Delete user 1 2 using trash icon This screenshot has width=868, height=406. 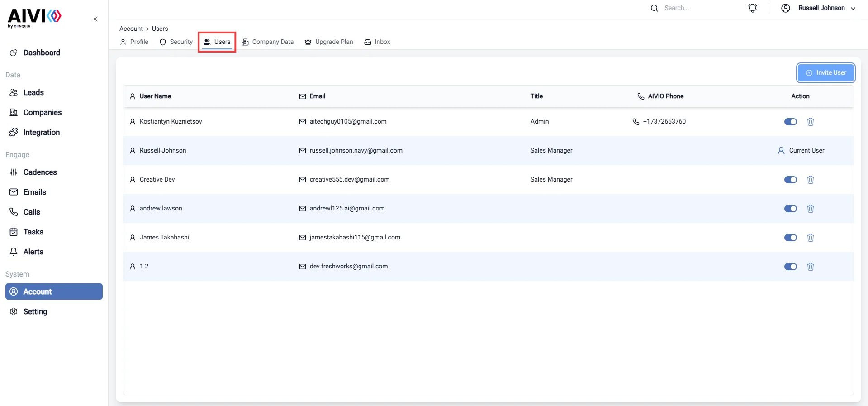point(811,267)
